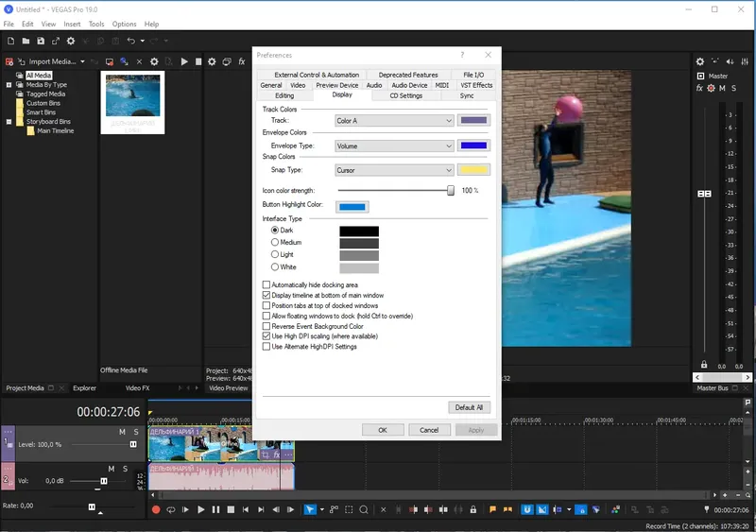The width and height of the screenshot is (756, 532).
Task: Open the Snap Type Cursor dropdown
Action: 394,171
